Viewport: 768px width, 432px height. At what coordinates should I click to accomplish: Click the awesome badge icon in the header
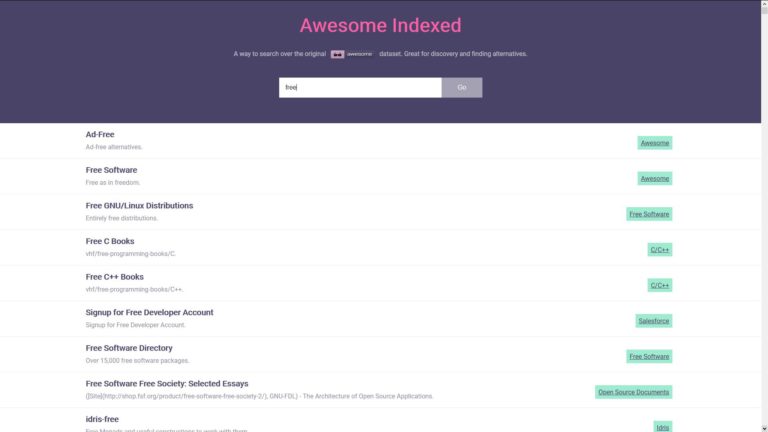pos(352,54)
